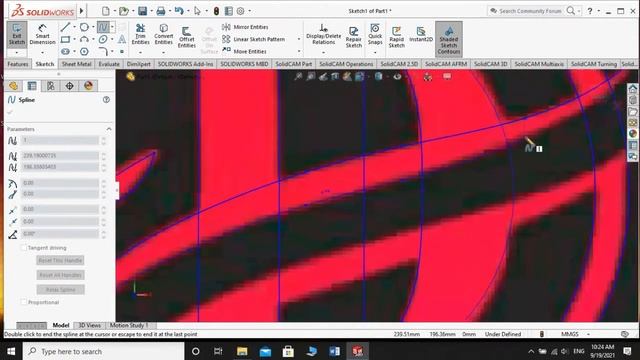Switch to SolidCAM Turning tab
Viewport: 640px width, 360px height.
[594, 64]
